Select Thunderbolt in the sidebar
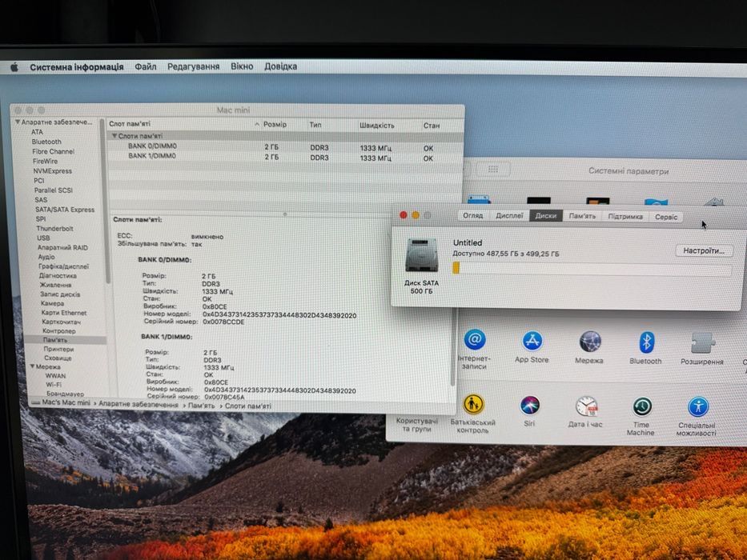The image size is (747, 560). pyautogui.click(x=54, y=229)
